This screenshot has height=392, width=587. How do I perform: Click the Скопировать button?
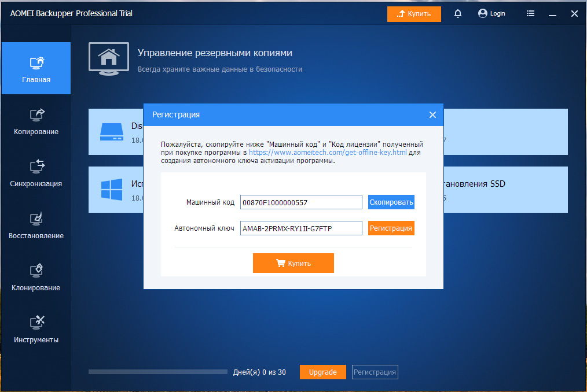391,202
